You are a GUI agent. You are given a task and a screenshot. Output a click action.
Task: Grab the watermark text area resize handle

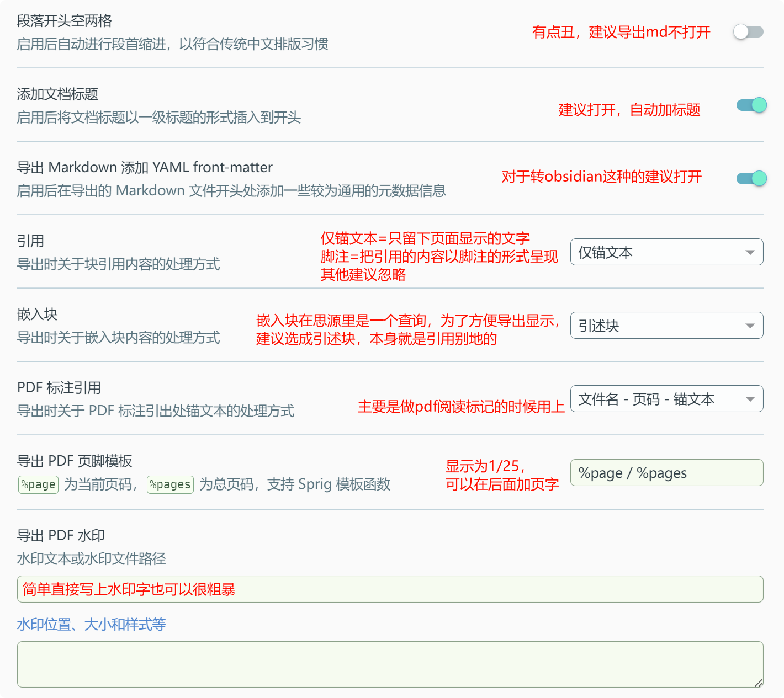759,683
